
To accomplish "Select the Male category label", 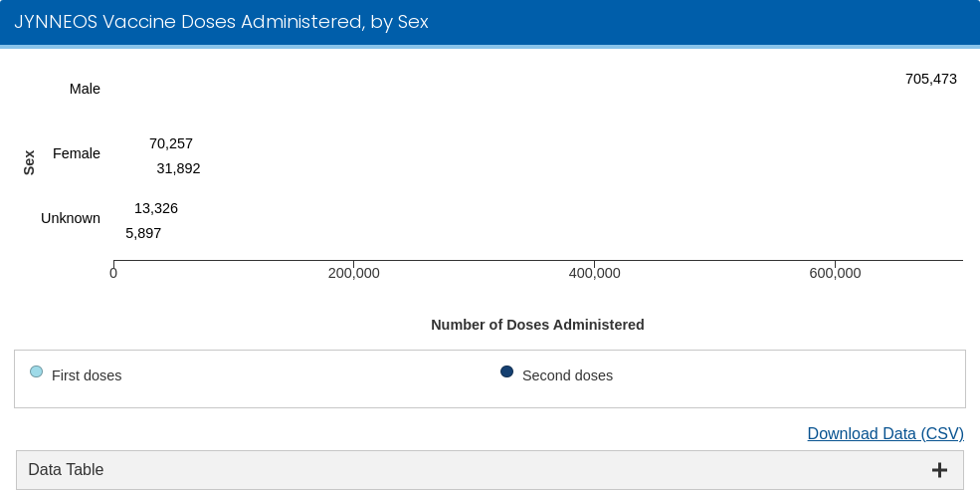I will 85,89.
